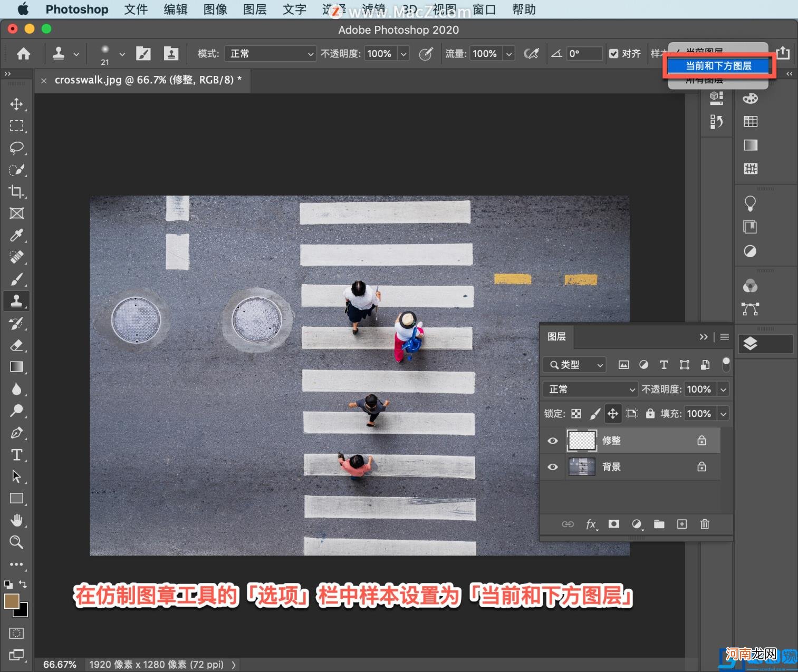
Task: Select the Hand tool
Action: 16,520
